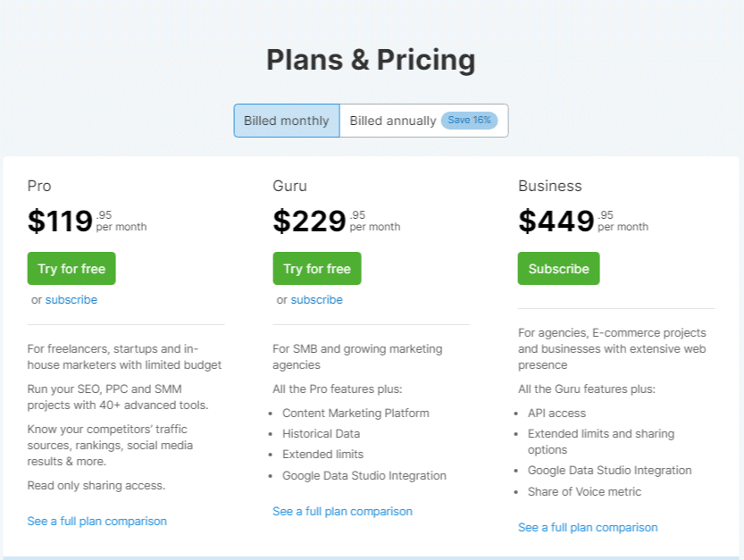
Task: Click the $119 Pro price
Action: (61, 221)
